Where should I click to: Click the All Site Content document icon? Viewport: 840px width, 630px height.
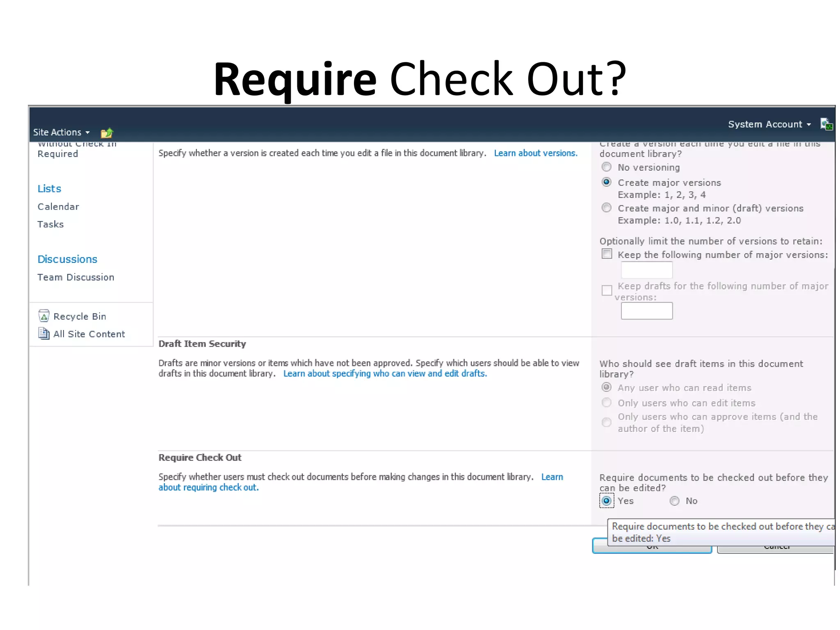(x=43, y=333)
